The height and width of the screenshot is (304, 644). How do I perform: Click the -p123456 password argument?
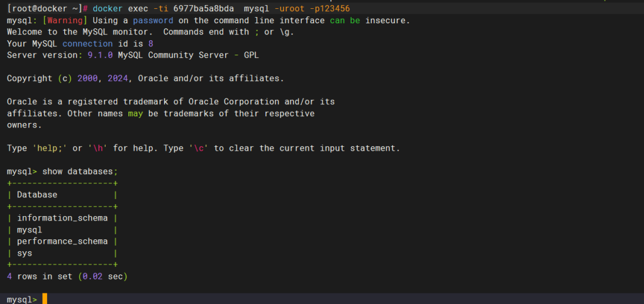click(x=330, y=9)
